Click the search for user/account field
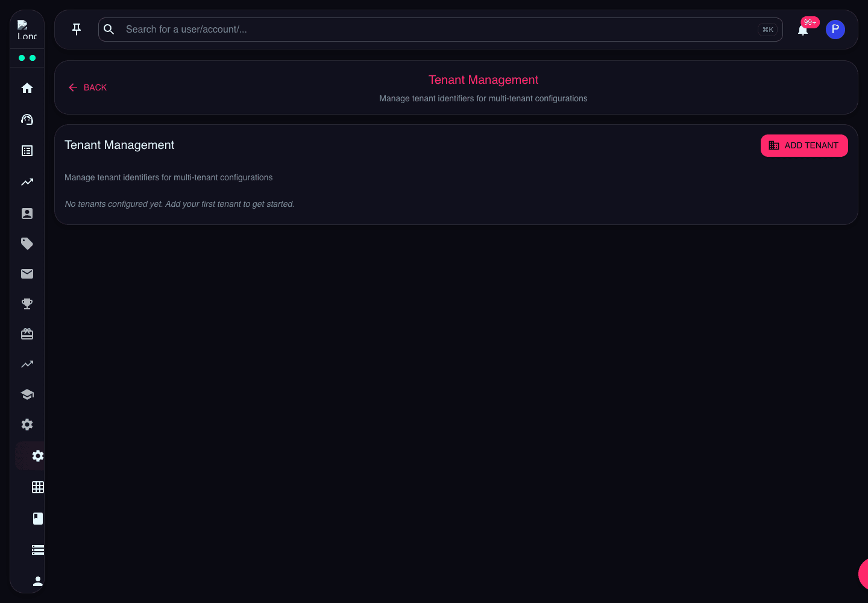This screenshot has height=603, width=868. coord(440,30)
